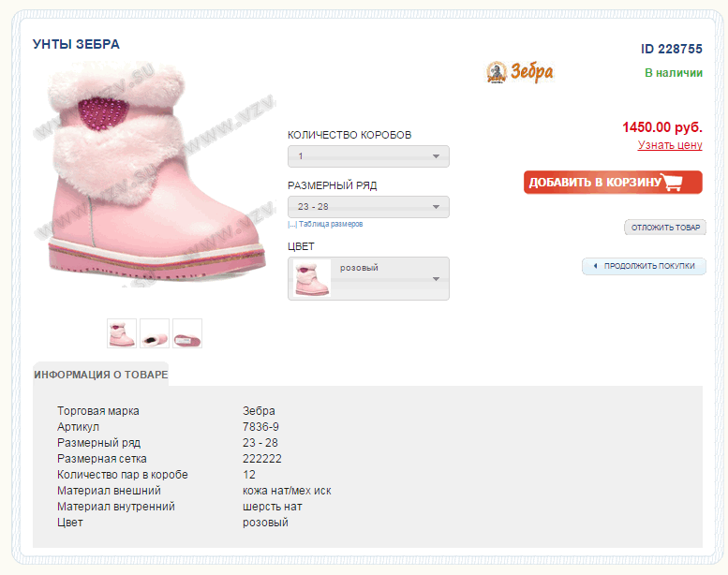
Task: Open the Информация о товаре tab
Action: [x=101, y=375]
